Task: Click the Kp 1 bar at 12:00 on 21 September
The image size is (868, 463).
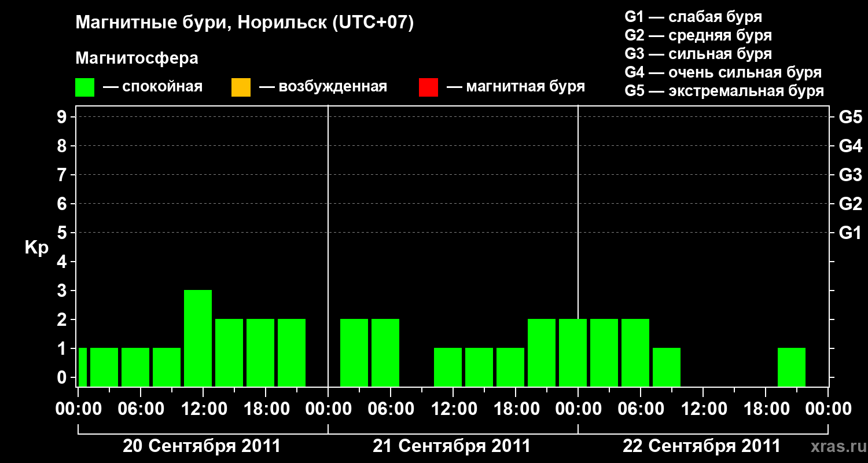Action: click(448, 367)
